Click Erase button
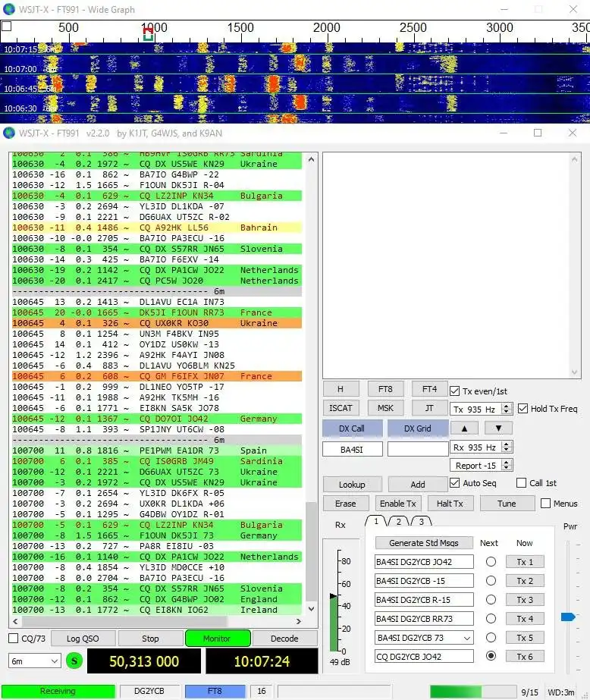This screenshot has width=590, height=700. 346,504
